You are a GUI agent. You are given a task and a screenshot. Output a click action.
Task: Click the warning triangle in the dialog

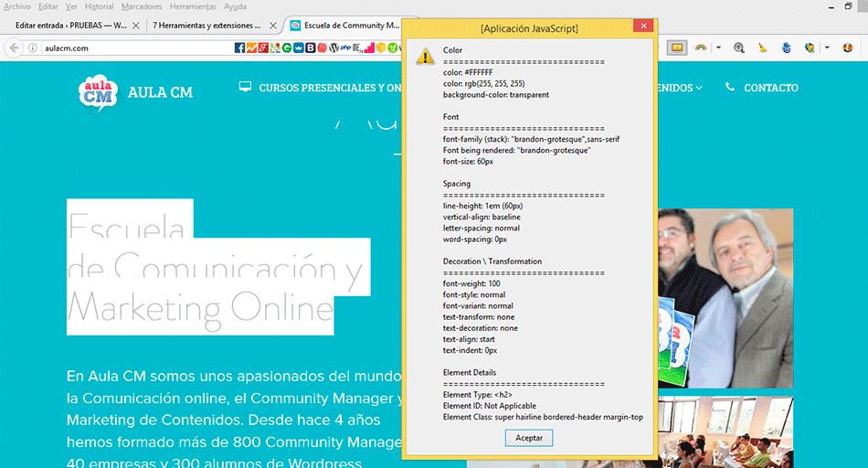[425, 56]
